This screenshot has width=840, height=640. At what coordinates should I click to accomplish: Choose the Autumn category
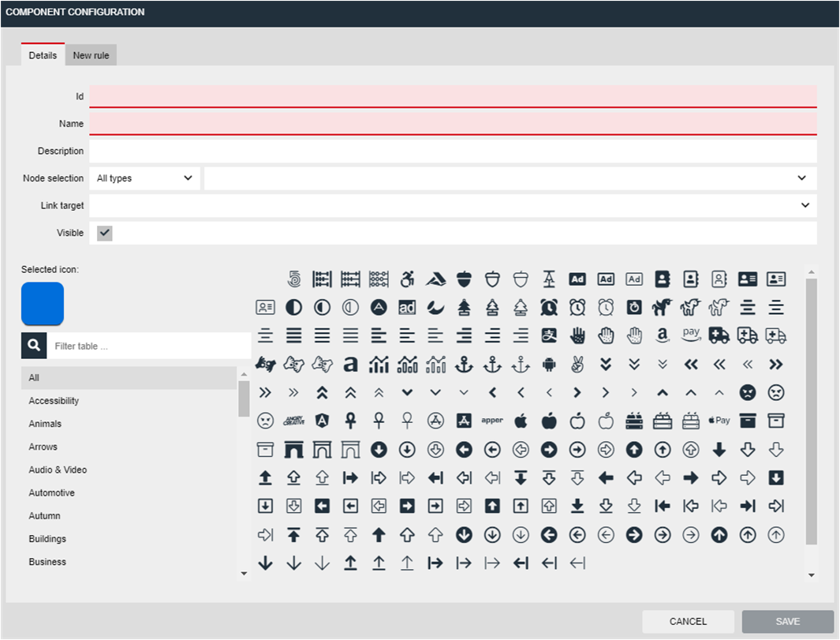point(129,515)
